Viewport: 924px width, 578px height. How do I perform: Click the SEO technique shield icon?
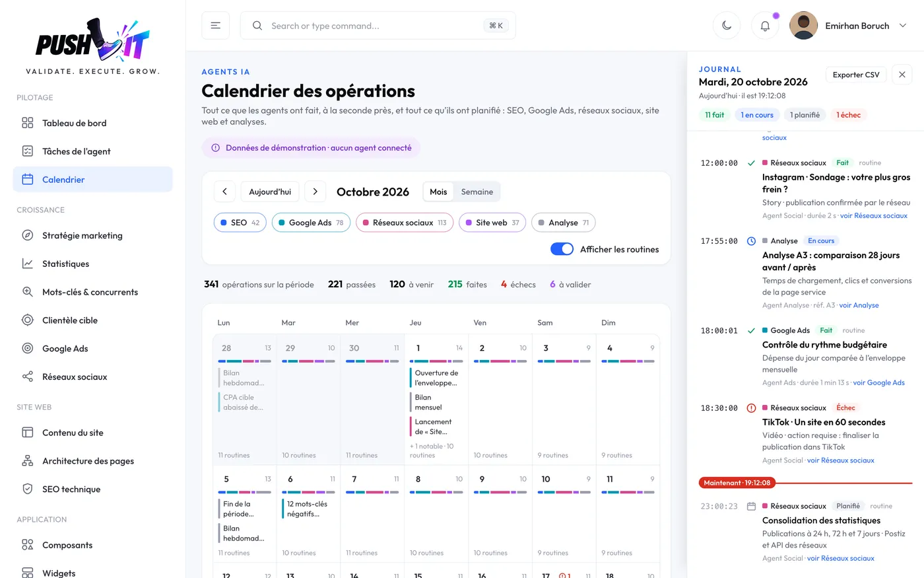click(28, 489)
